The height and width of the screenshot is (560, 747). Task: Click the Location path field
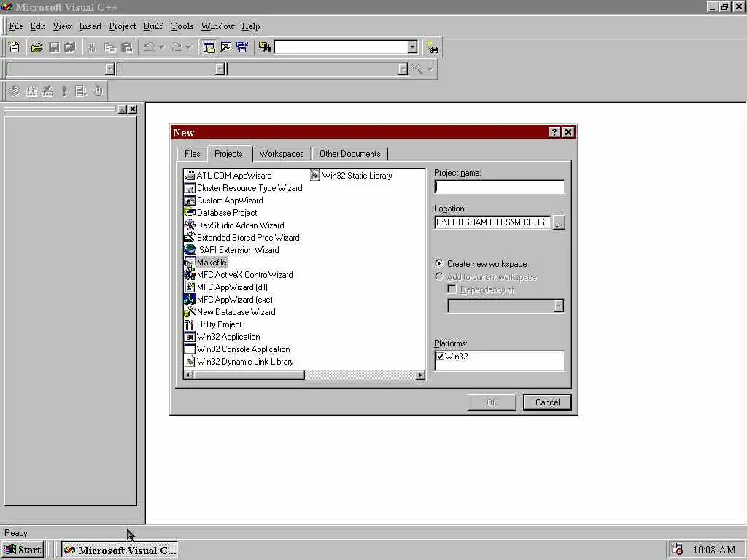pos(492,222)
